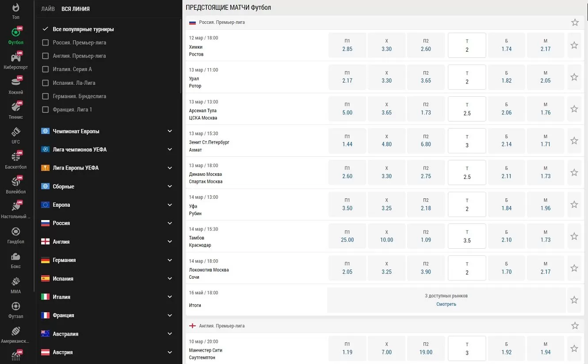Expand the Испания country section
Image resolution: width=588 pixels, height=364 pixels.
point(169,279)
